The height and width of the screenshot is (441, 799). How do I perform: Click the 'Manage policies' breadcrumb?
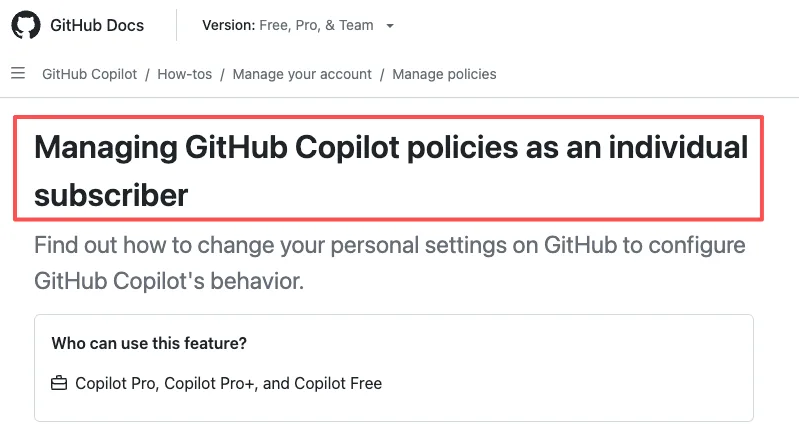(x=444, y=74)
